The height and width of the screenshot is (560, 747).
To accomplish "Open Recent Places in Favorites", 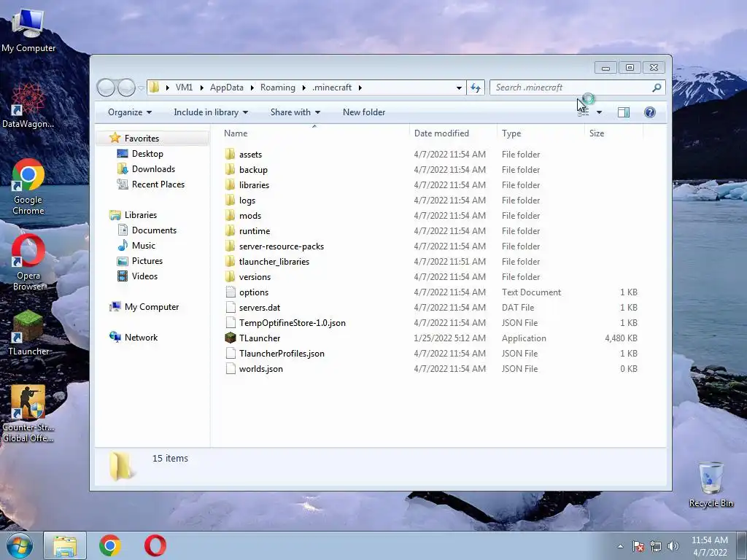I will pos(158,184).
